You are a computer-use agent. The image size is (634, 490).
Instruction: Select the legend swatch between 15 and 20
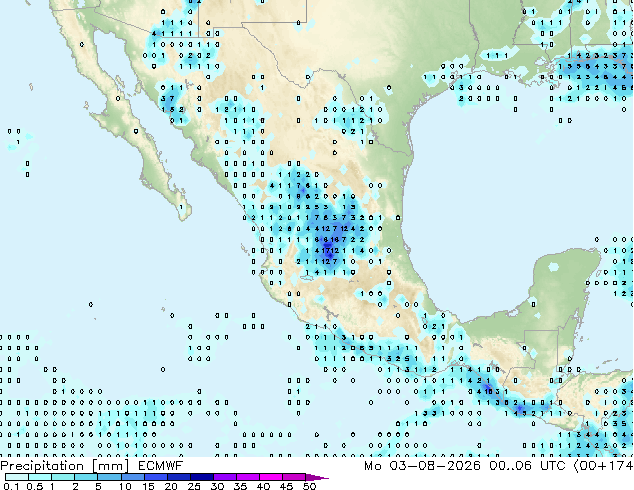tap(156, 477)
